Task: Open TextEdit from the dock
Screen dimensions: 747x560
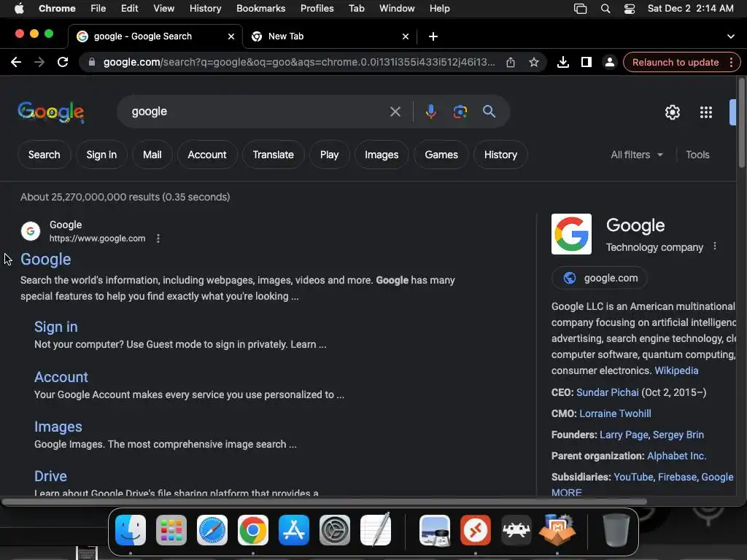Action: (376, 530)
